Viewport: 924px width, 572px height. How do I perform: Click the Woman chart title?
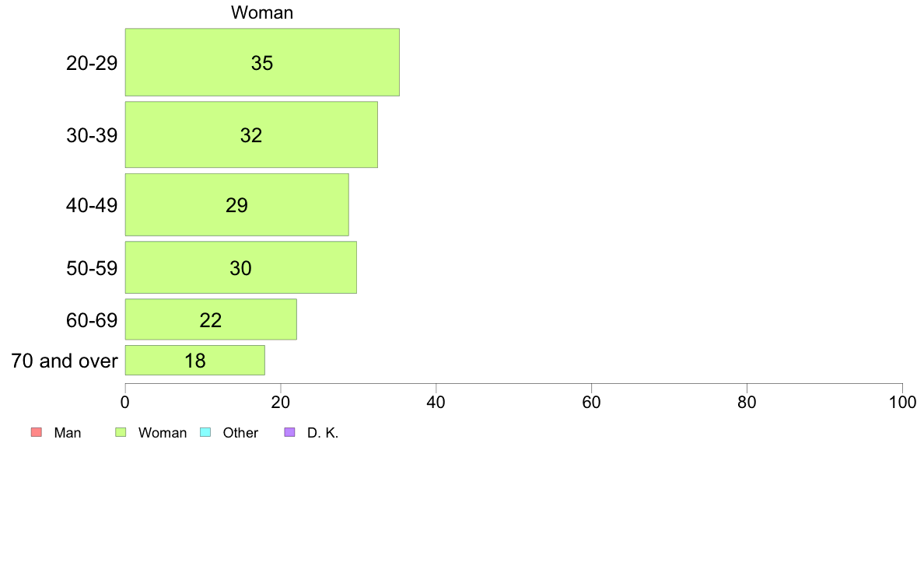coord(262,12)
